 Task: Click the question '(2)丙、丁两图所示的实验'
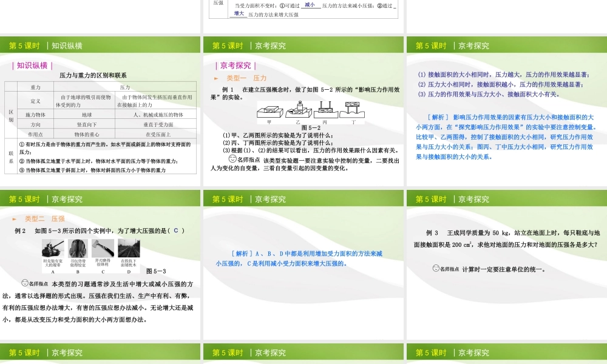point(278,143)
